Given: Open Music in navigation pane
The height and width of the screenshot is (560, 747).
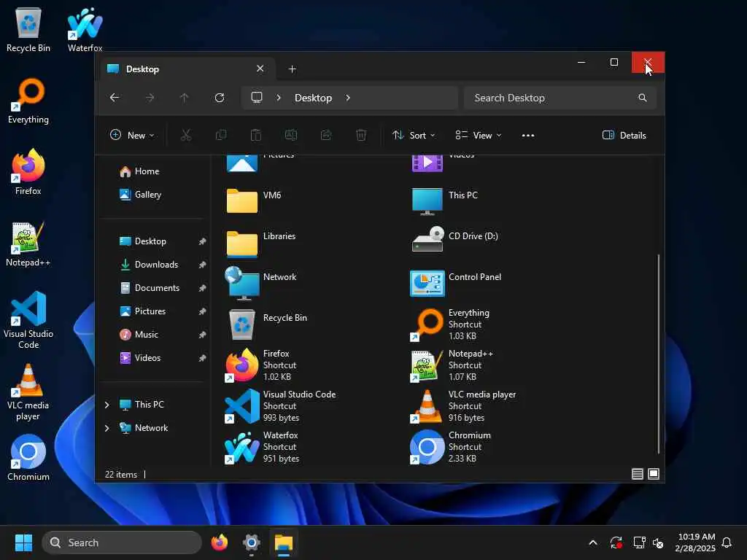Looking at the screenshot, I should point(146,335).
